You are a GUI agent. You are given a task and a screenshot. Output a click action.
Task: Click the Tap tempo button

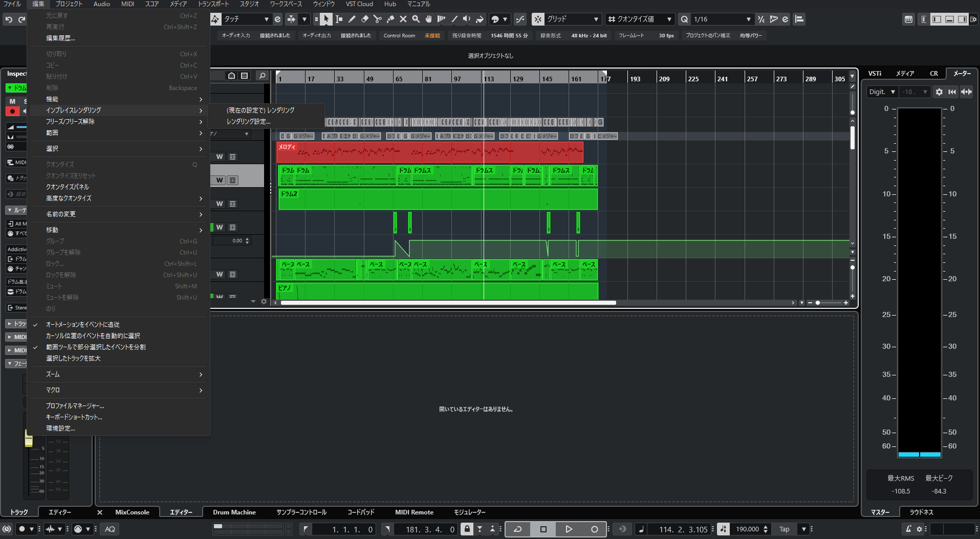click(784, 529)
